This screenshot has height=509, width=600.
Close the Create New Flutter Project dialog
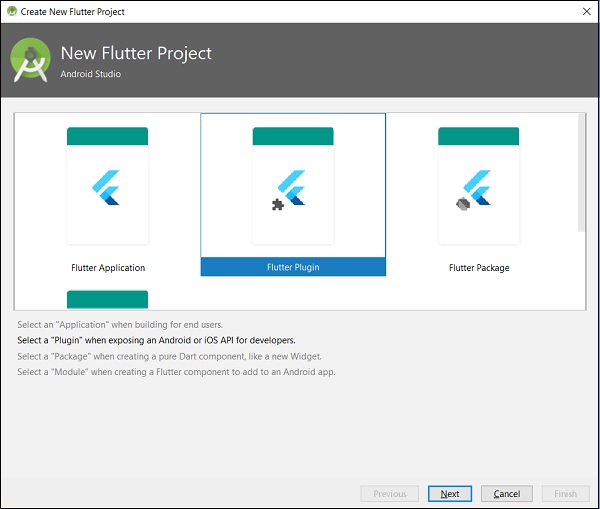click(587, 11)
